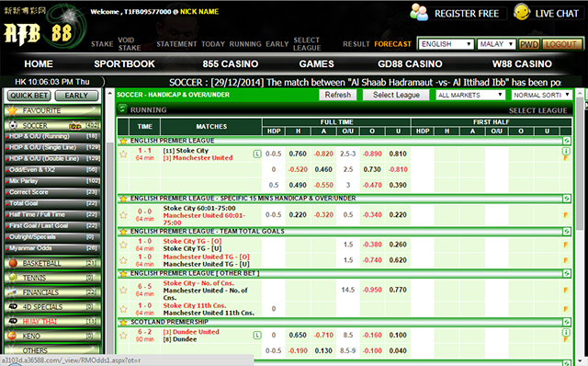The width and height of the screenshot is (588, 366).
Task: Open the NORMAL SORTING dropdown
Action: point(541,95)
